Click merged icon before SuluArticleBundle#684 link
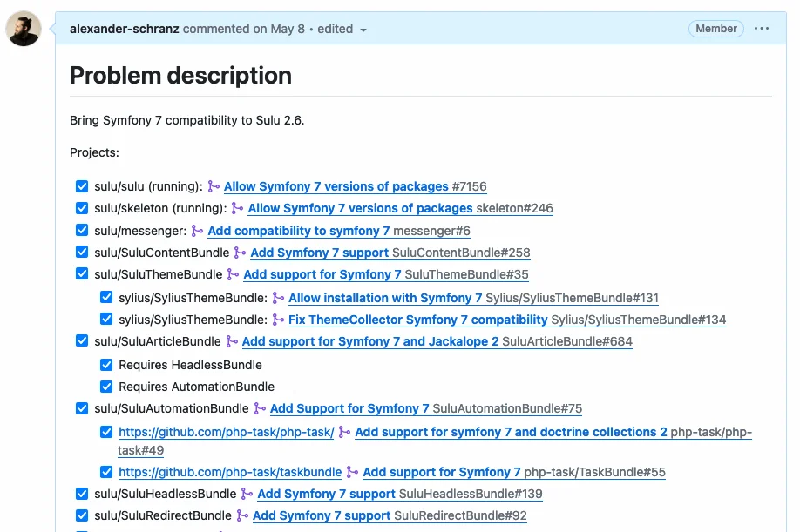Image resolution: width=800 pixels, height=532 pixels. tap(232, 341)
